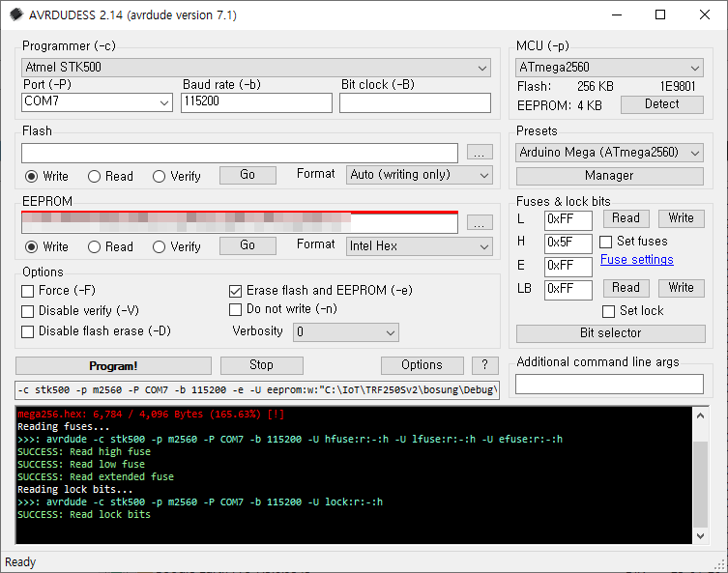Browse for Flash file with ellipsis button

click(x=480, y=153)
